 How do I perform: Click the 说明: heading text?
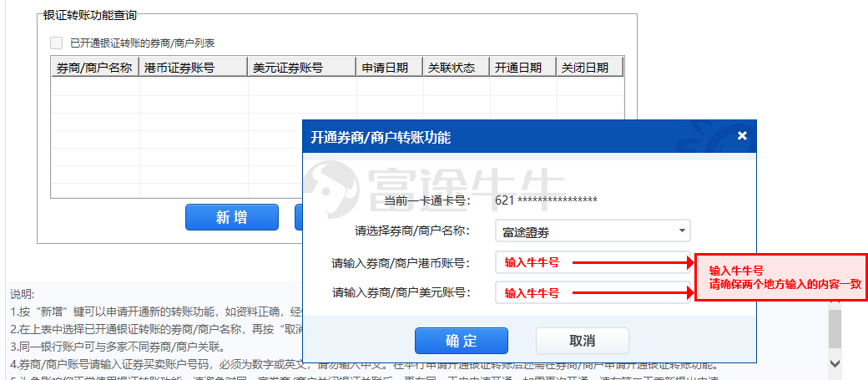pyautogui.click(x=23, y=294)
